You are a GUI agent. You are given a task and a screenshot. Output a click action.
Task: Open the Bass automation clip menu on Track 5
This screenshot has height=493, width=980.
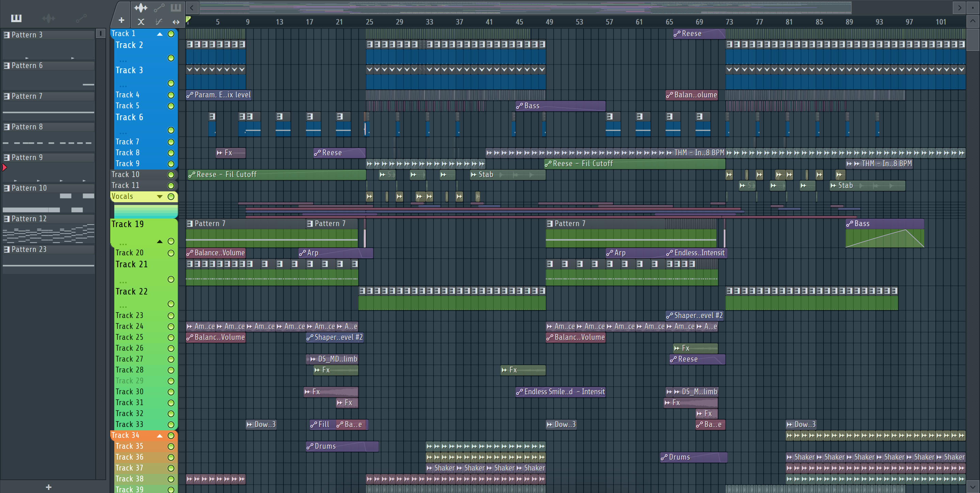tap(519, 106)
